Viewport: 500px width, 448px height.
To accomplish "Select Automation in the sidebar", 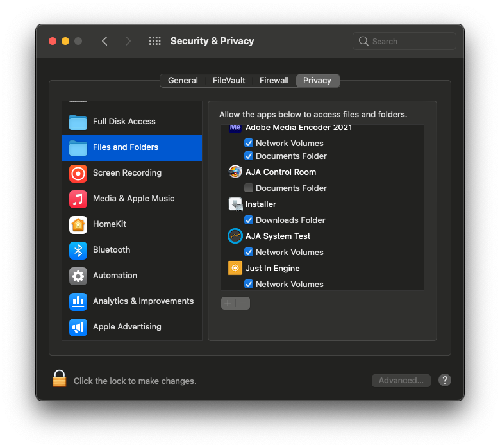I will click(132, 276).
